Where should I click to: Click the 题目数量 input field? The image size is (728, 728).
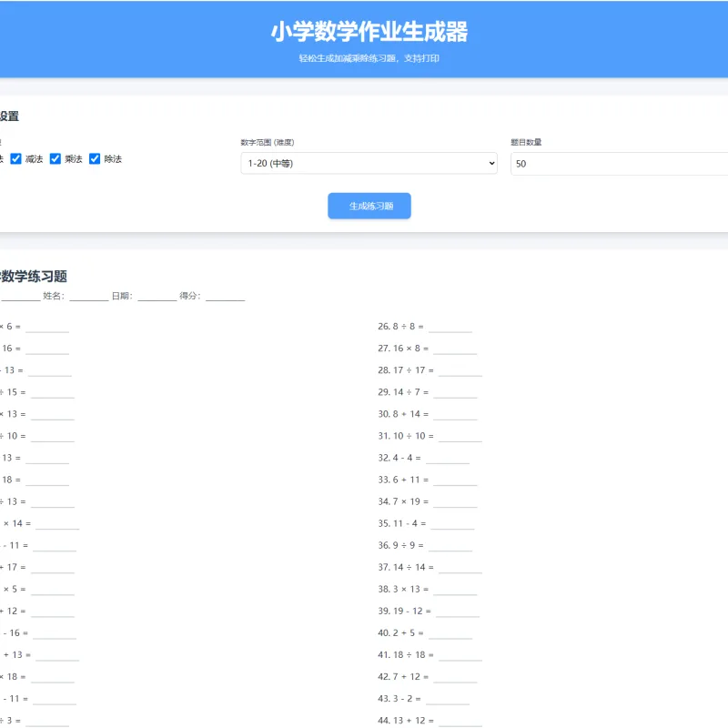(620, 164)
